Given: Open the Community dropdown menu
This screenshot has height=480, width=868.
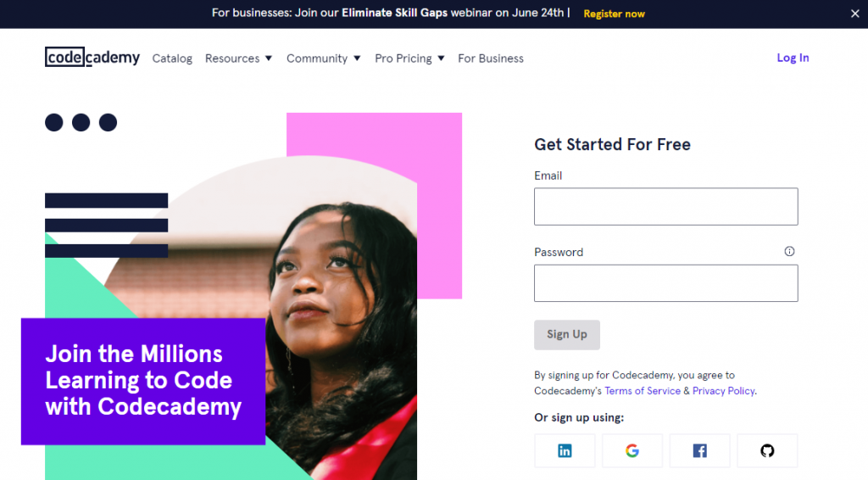Looking at the screenshot, I should point(323,59).
